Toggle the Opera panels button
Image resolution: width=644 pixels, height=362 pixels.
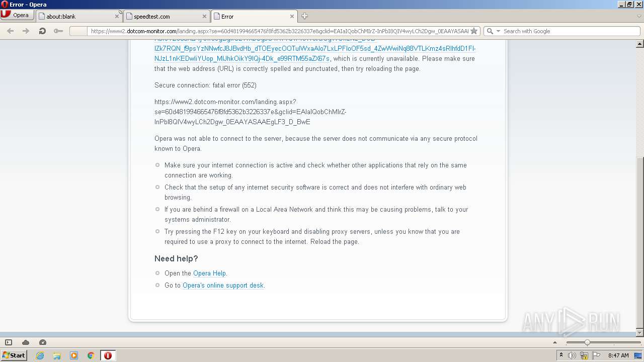(9, 342)
